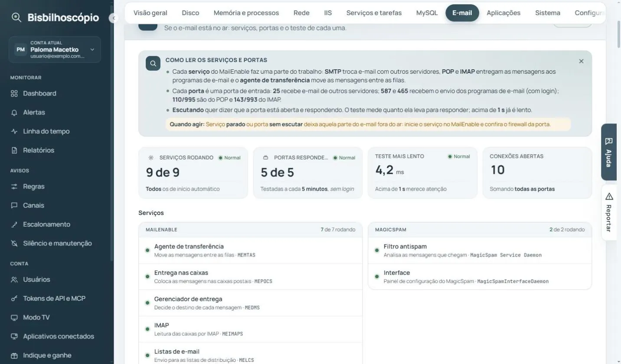Viewport: 621px width, 364px height.
Task: Open the IIS tab
Action: pos(328,13)
